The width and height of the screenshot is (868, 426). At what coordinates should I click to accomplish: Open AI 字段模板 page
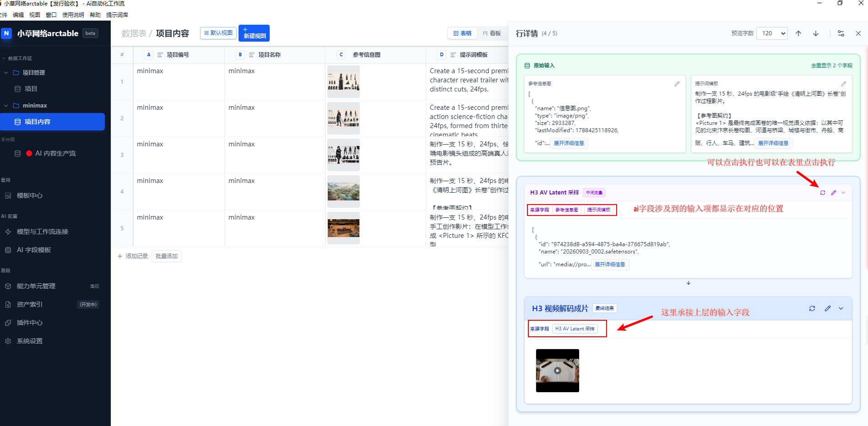[33, 250]
